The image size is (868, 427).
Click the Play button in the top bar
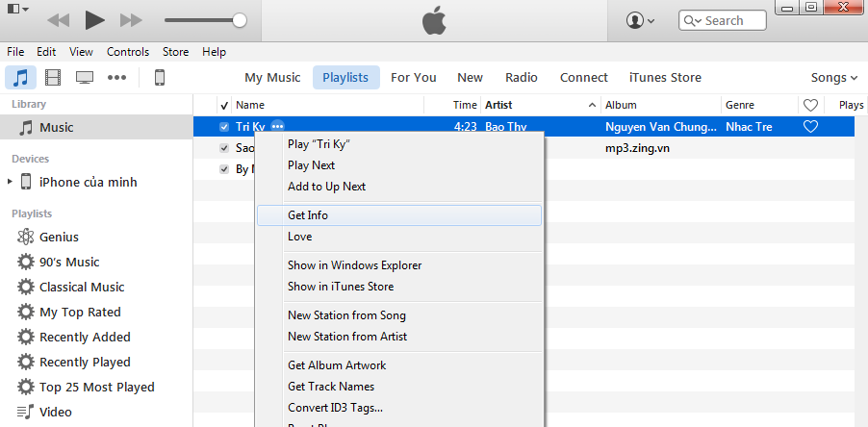[x=94, y=19]
